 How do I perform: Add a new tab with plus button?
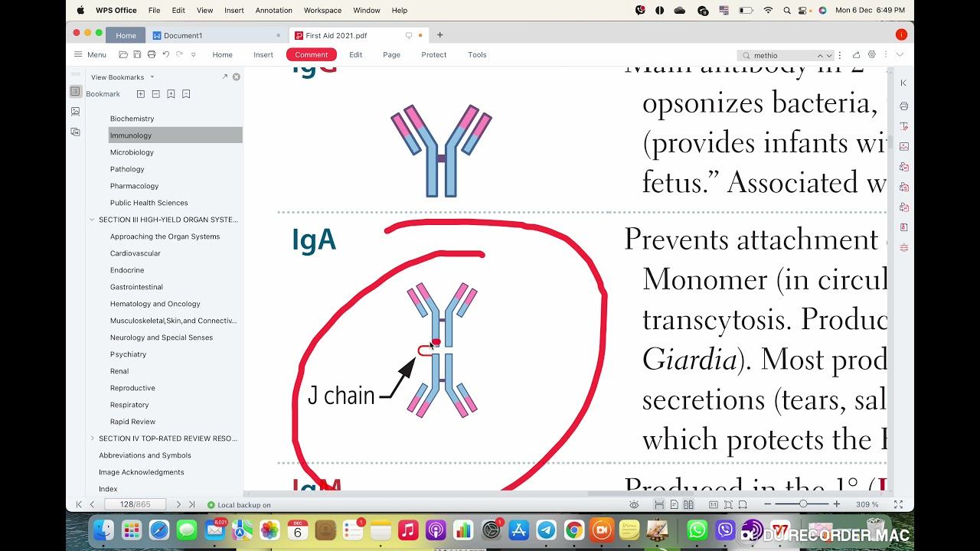coord(439,34)
